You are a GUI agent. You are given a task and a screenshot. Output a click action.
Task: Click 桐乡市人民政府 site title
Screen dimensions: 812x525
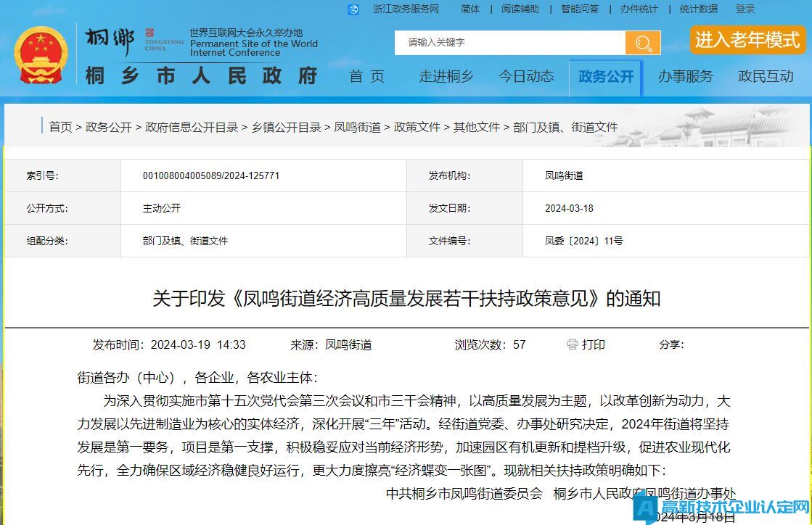click(x=202, y=76)
